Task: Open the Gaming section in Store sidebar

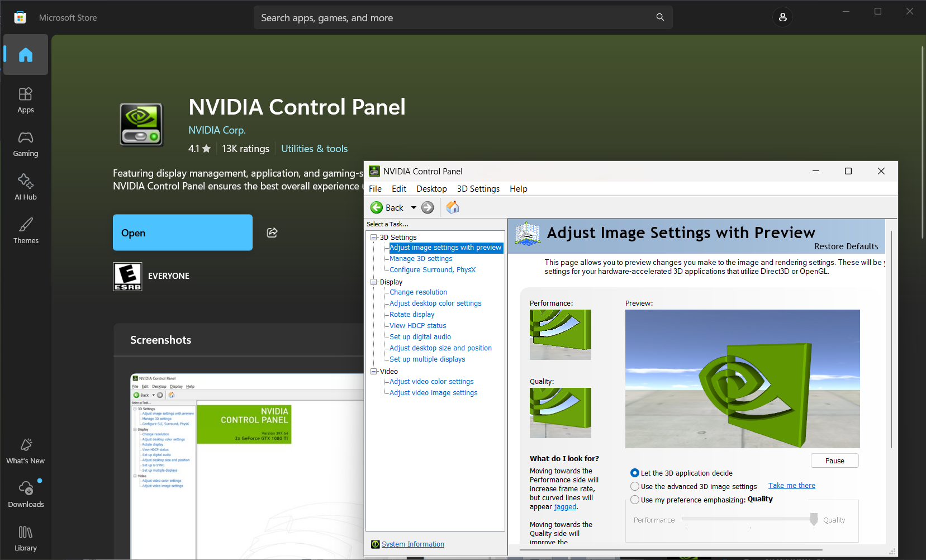Action: (x=26, y=144)
